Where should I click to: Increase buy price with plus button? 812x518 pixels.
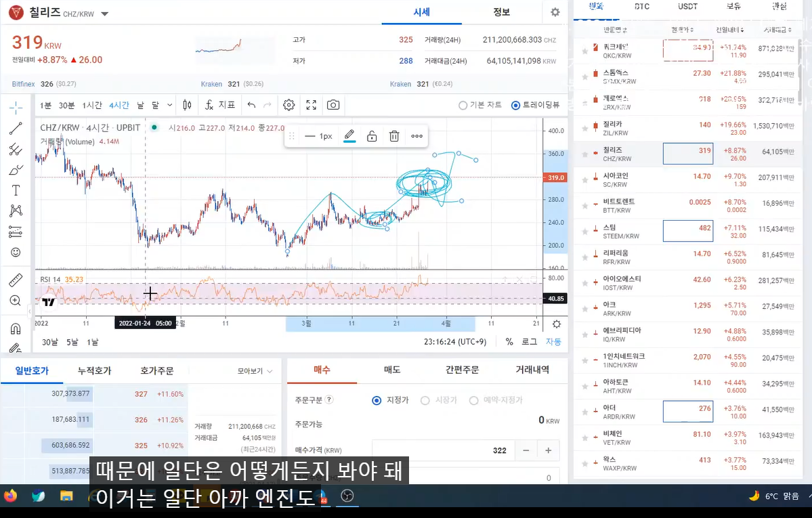548,450
